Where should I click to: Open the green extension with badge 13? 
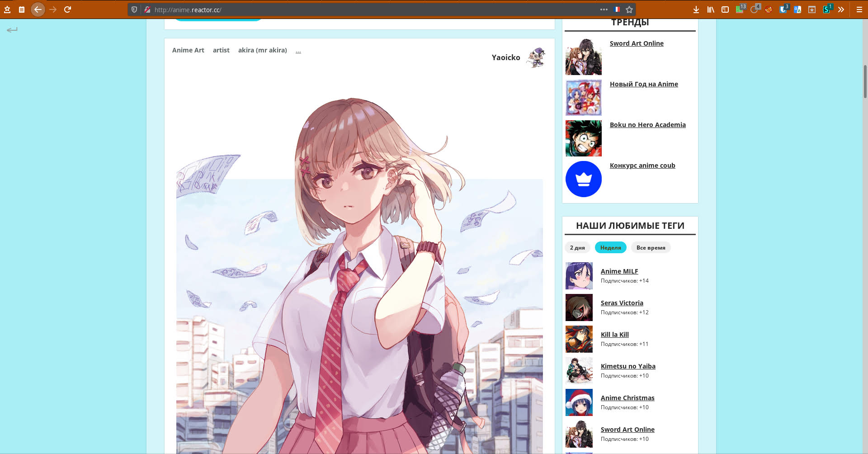click(x=740, y=9)
